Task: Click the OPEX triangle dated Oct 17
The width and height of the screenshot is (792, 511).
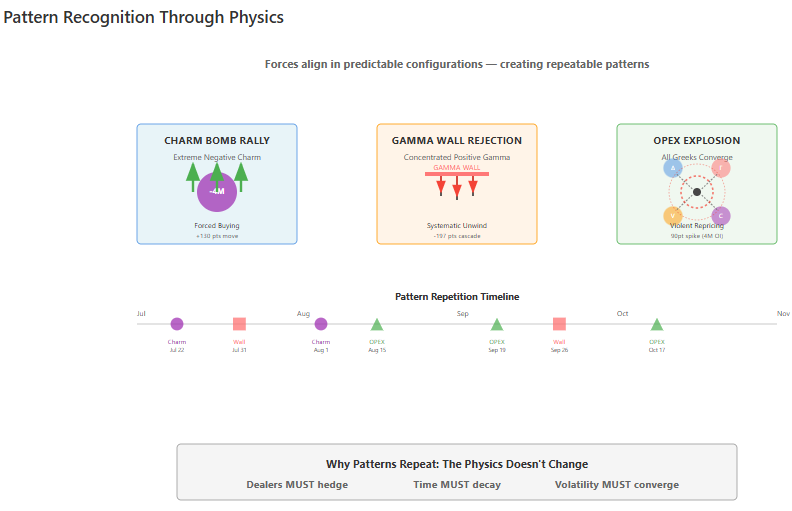Action: click(657, 325)
